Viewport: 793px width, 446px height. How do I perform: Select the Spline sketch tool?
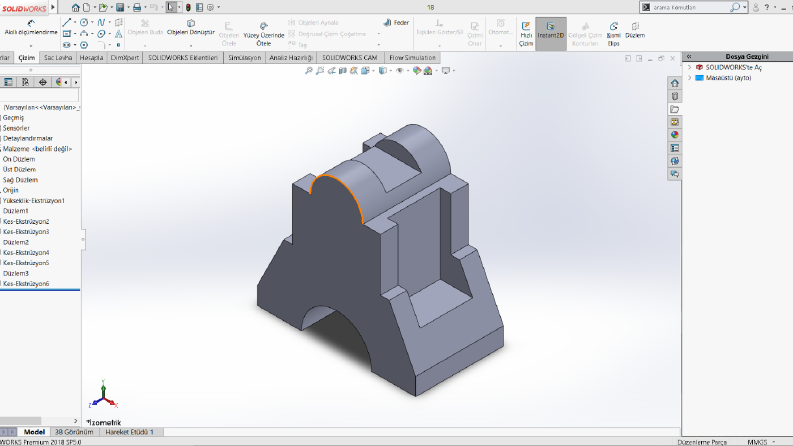tap(101, 22)
